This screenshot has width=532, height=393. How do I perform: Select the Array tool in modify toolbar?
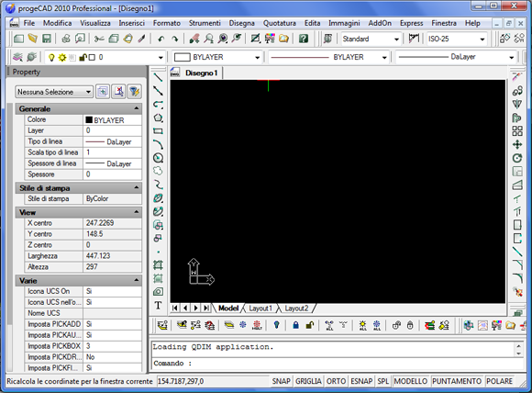click(517, 131)
